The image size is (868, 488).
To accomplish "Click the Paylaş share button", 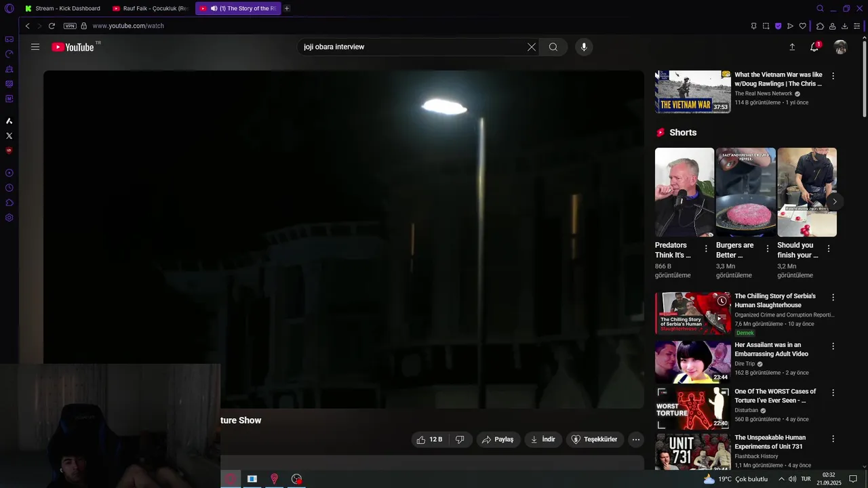I will 498,439.
